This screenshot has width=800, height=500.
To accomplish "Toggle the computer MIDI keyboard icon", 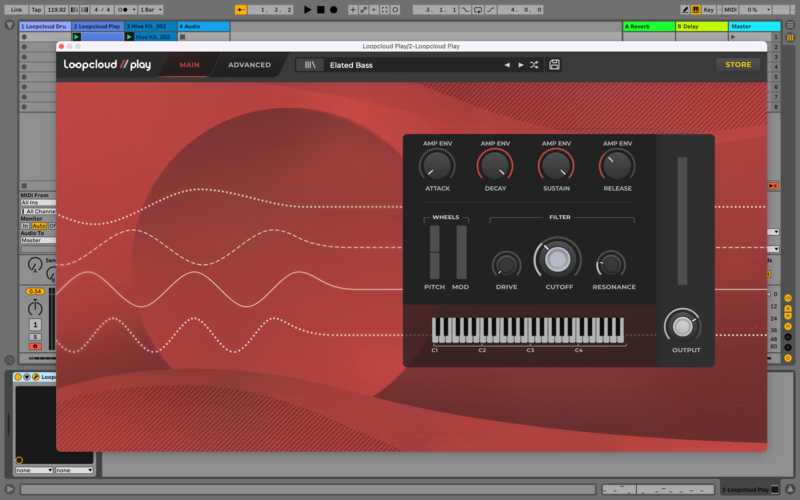I will [695, 10].
